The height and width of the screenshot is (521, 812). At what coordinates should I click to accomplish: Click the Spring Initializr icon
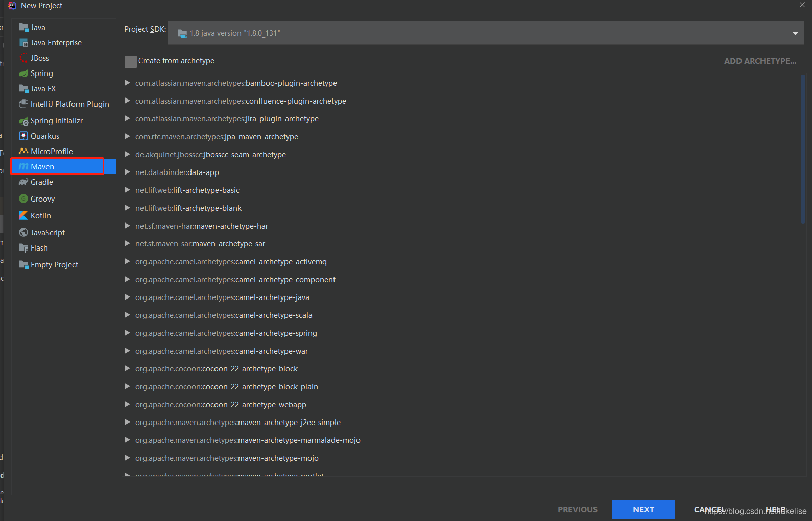pos(23,121)
